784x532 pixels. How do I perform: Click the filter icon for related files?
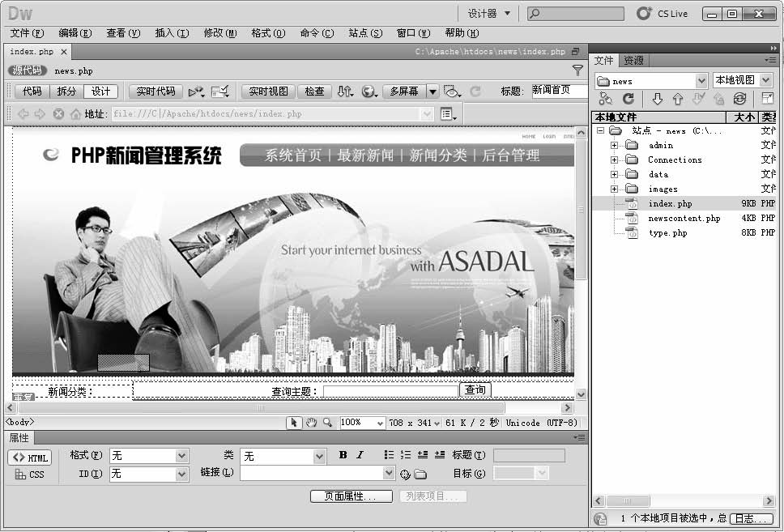pos(577,70)
